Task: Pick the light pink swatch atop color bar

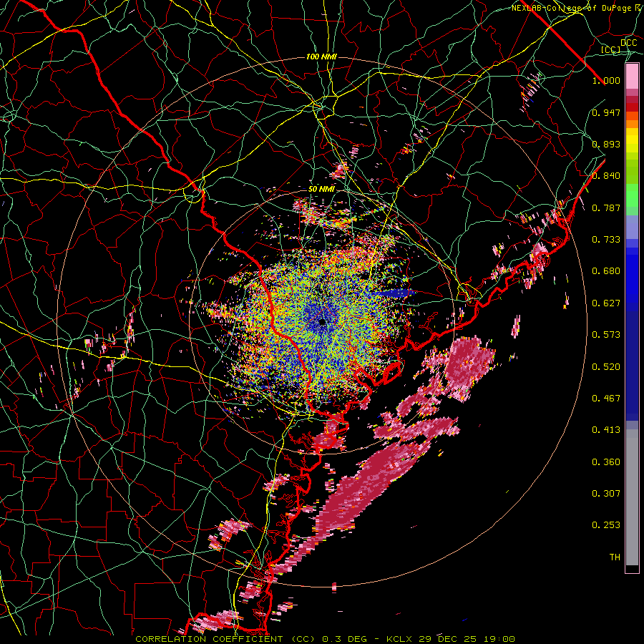Action: [x=632, y=76]
